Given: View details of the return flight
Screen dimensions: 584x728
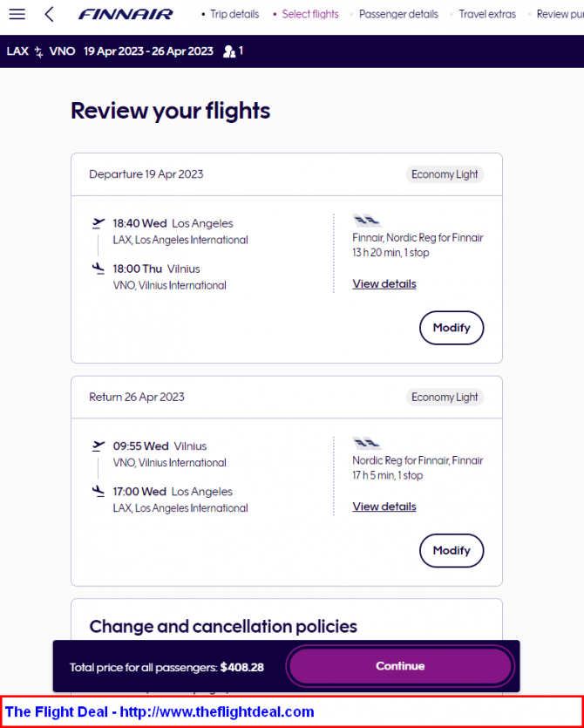Looking at the screenshot, I should (x=384, y=507).
